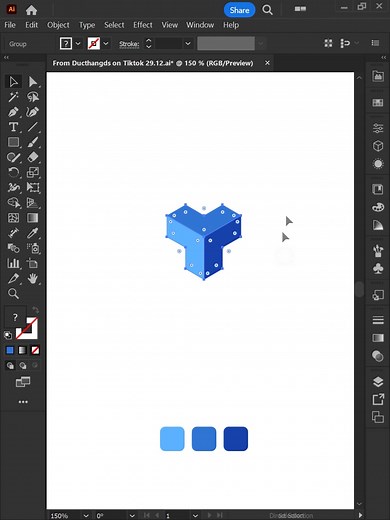Select the Line Segment tool
Image resolution: width=390 pixels, height=520 pixels.
(33, 127)
